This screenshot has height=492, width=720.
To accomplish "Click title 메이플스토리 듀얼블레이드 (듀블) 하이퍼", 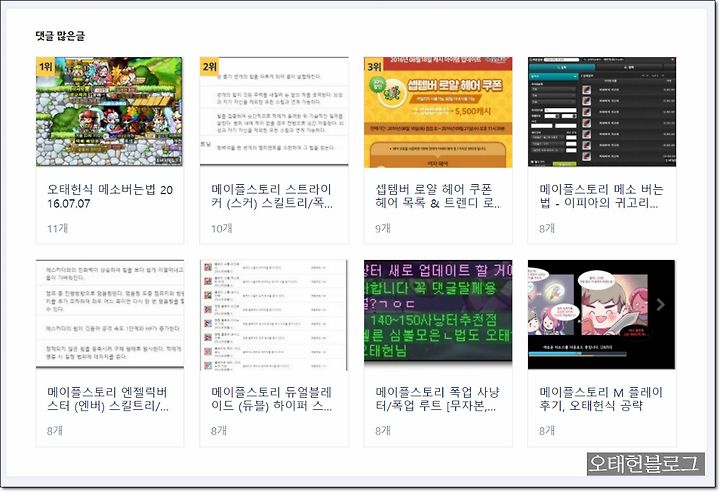I will [x=272, y=399].
